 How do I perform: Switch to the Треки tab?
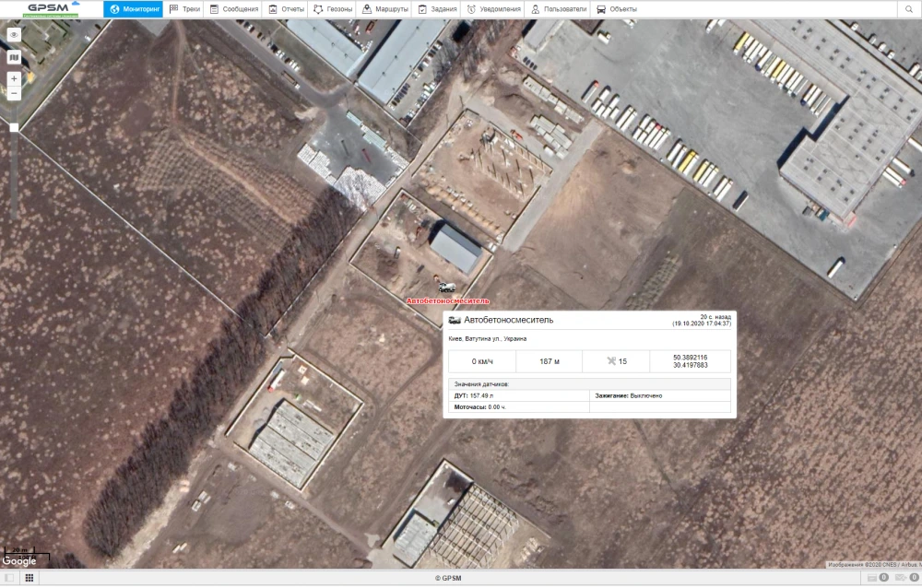(184, 9)
